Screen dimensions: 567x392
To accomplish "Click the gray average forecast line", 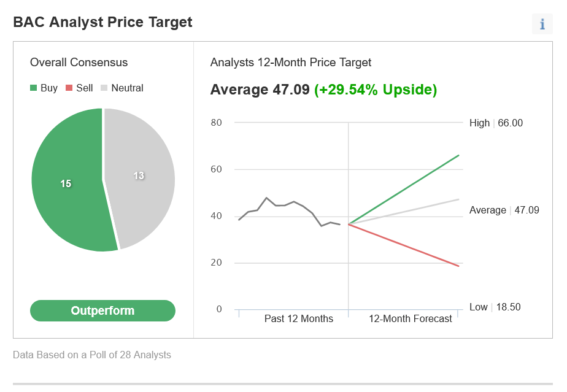I will pyautogui.click(x=404, y=212).
